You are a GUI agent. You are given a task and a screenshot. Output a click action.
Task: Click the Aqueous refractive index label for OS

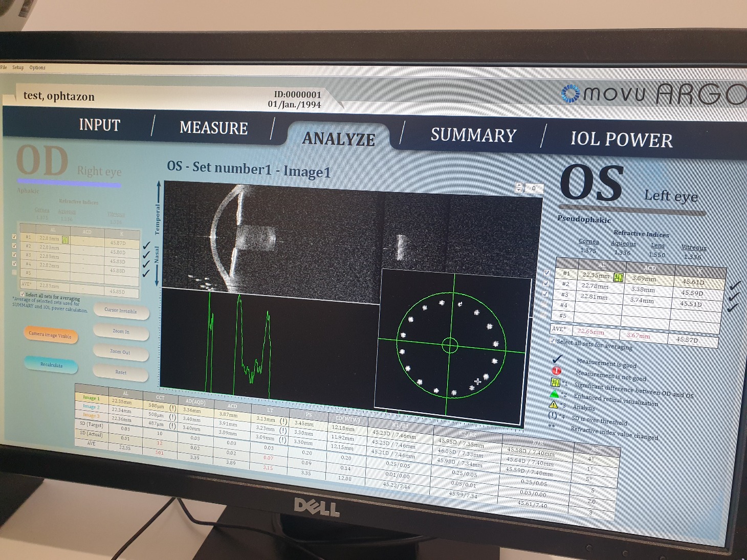[x=623, y=243]
